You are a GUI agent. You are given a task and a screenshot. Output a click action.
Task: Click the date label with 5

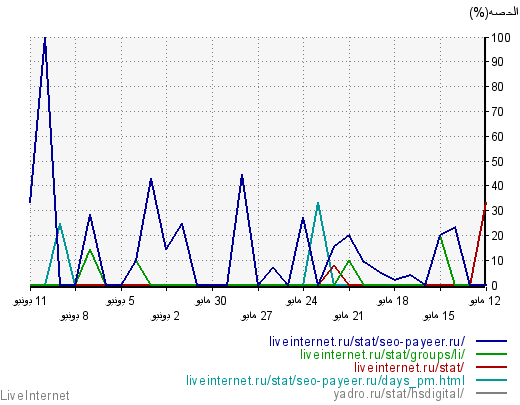pos(120,301)
